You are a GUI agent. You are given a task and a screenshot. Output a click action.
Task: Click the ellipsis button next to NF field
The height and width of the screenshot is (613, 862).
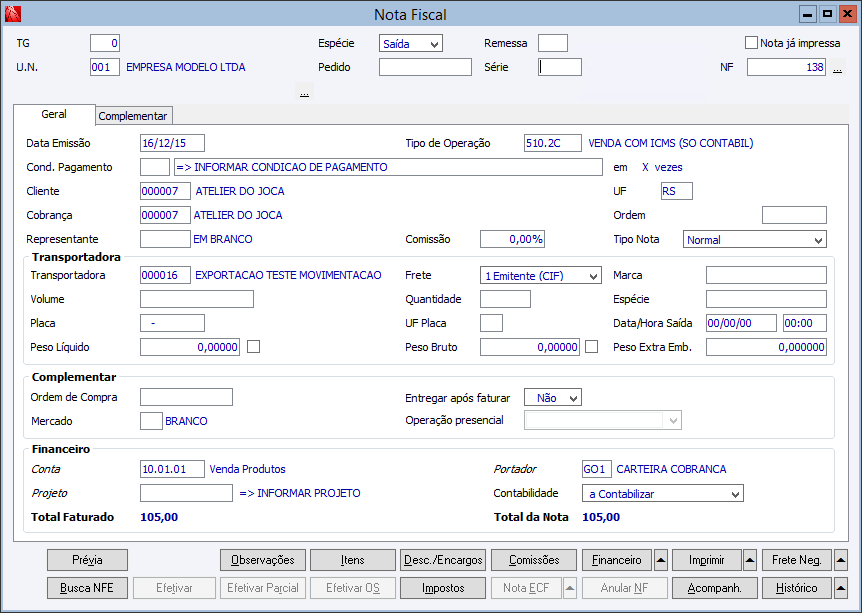pos(837,68)
